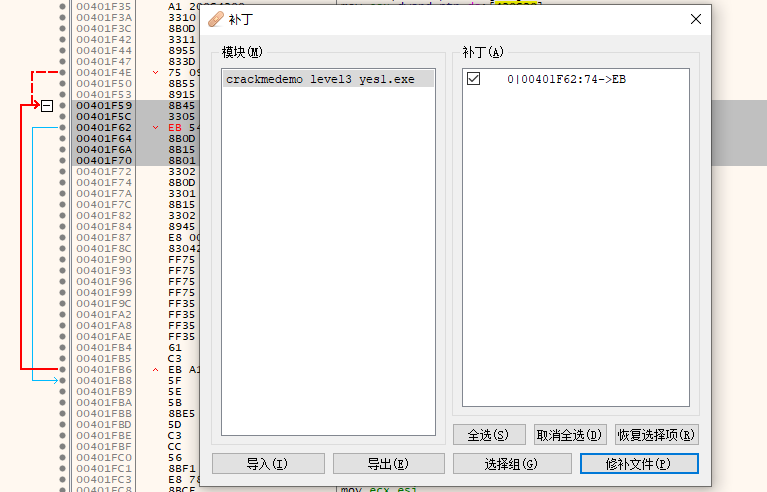Select address 00401F87 in disassembly
Viewport: 767px width, 492px height.
tap(104, 238)
